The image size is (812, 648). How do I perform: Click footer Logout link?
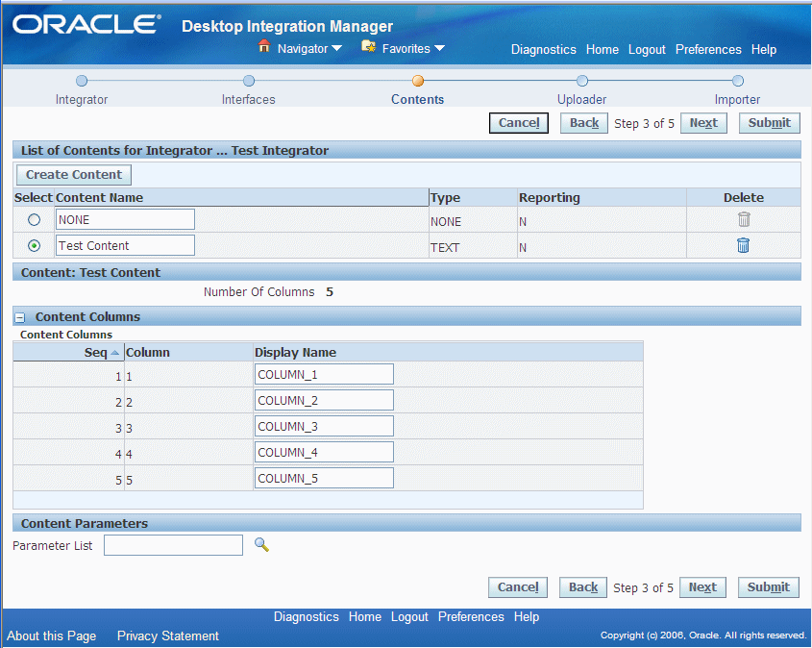(409, 617)
